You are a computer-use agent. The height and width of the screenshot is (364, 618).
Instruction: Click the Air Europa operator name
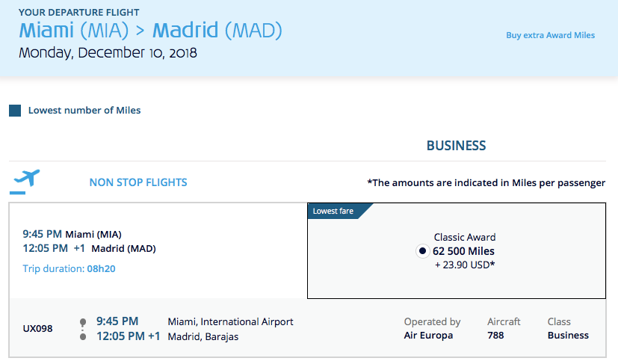(428, 336)
